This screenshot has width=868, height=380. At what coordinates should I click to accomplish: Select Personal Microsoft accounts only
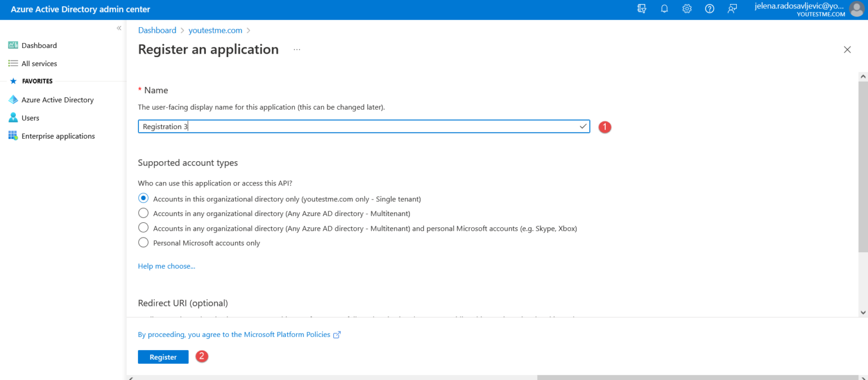pos(143,243)
